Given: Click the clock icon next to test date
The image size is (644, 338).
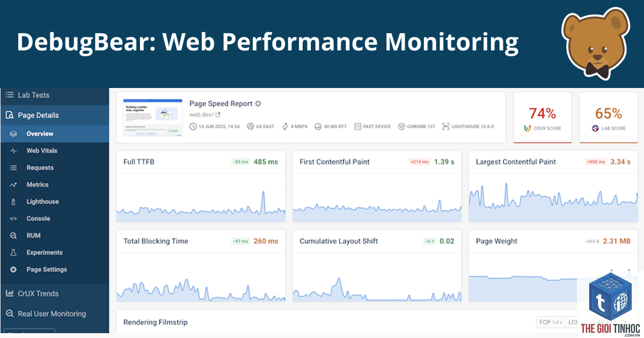Looking at the screenshot, I should click(193, 127).
